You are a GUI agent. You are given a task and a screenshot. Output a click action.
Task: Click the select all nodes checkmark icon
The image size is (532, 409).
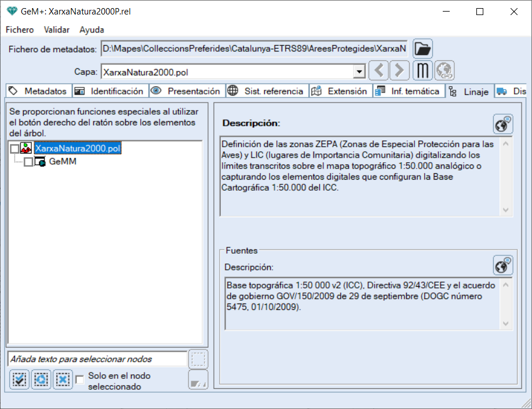(x=19, y=379)
